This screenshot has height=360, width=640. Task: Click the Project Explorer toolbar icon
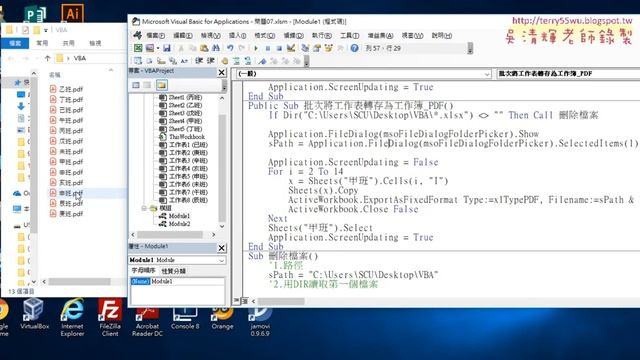pyautogui.click(x=305, y=48)
